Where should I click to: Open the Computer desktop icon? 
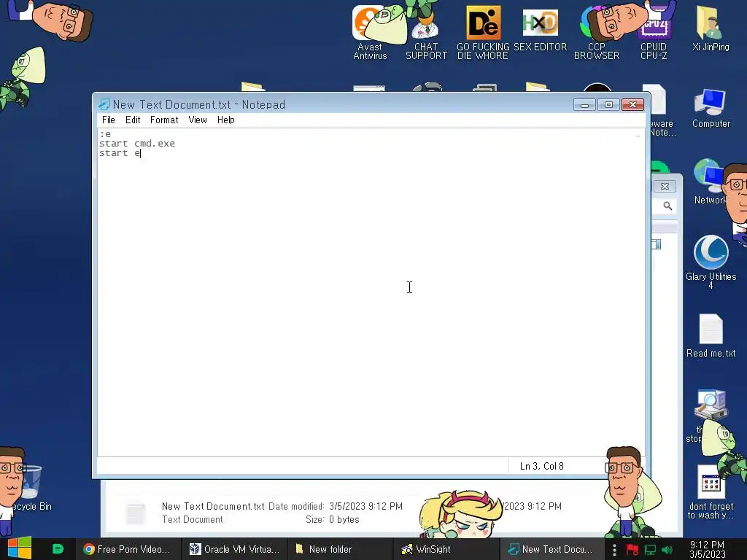point(711,109)
